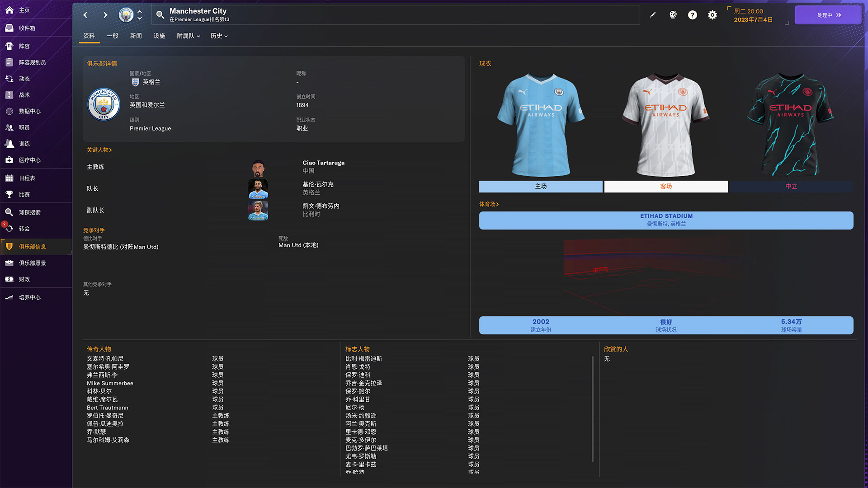Open the 战术 tactics icon
Screen dimensions: 868x488
click(x=9, y=95)
